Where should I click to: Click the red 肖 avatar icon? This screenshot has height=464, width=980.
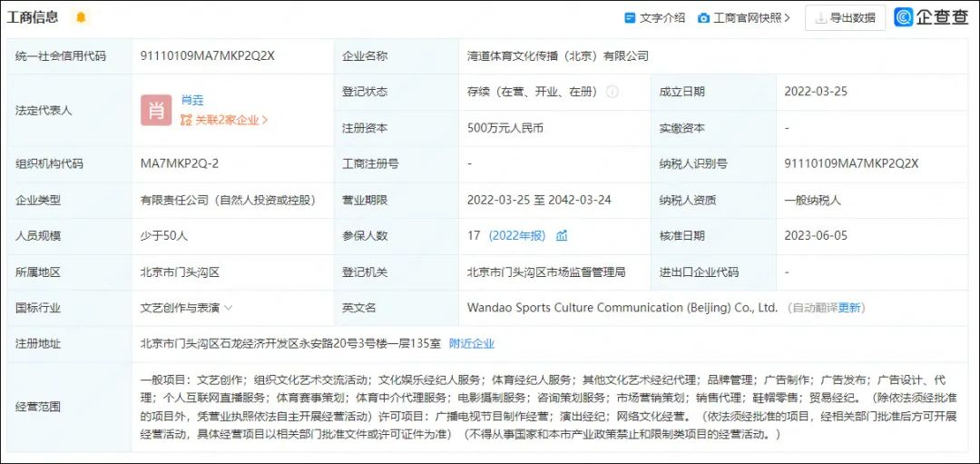pos(155,110)
